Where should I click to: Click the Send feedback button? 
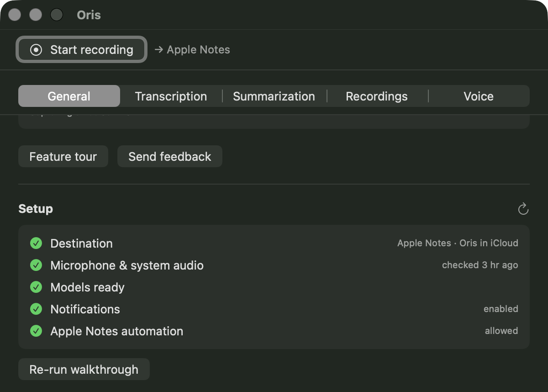pos(170,157)
